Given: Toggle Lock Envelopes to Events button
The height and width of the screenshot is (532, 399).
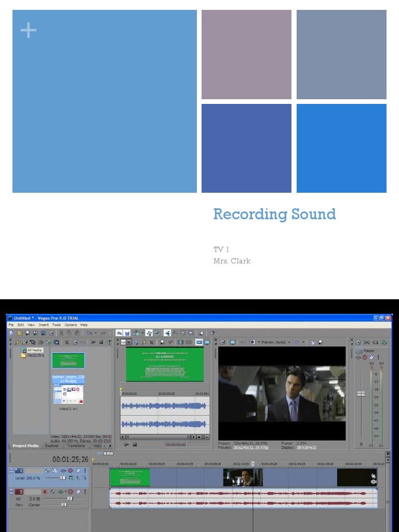Looking at the screenshot, I should click(x=149, y=333).
